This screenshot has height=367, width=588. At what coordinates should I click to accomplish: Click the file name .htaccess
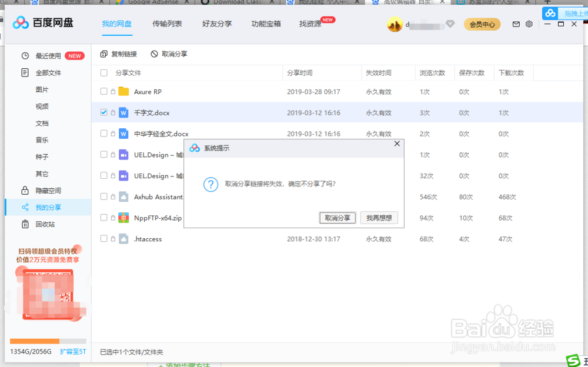point(148,239)
